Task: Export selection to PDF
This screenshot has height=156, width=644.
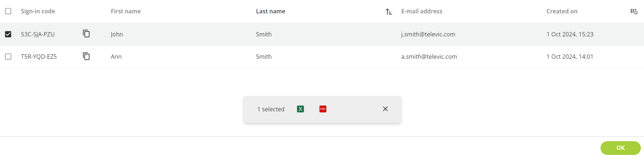Action: coord(323,109)
